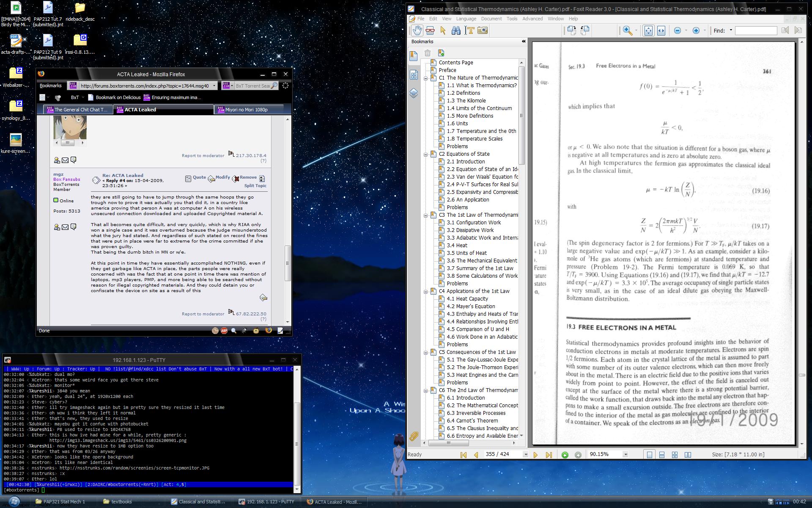Open the binoculars search tool
This screenshot has height=508, width=812.
click(456, 30)
